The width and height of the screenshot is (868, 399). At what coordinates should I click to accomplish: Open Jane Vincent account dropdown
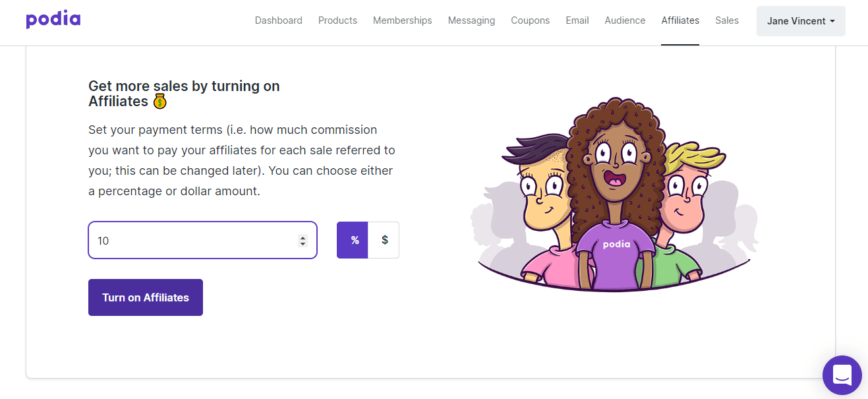coord(801,21)
